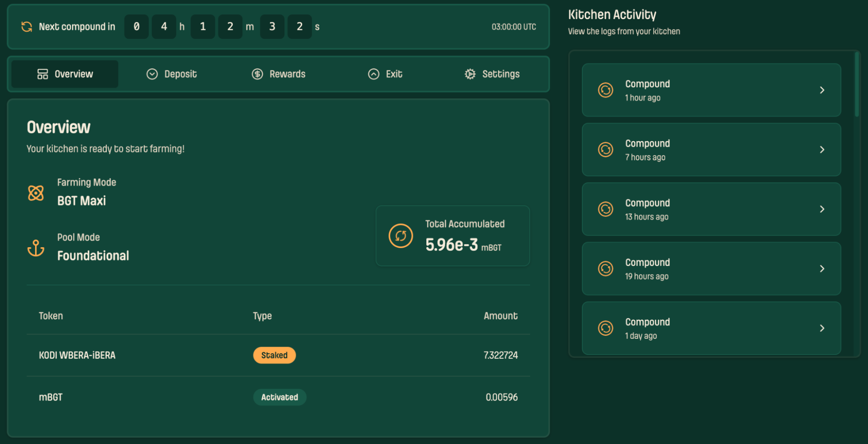
Task: Go to the Exit tab
Action: point(385,74)
